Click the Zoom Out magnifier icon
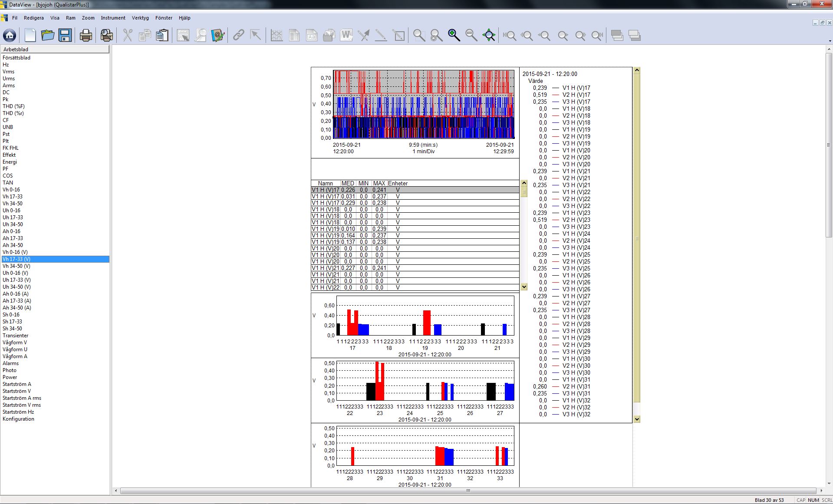The height and width of the screenshot is (504, 833). [471, 35]
